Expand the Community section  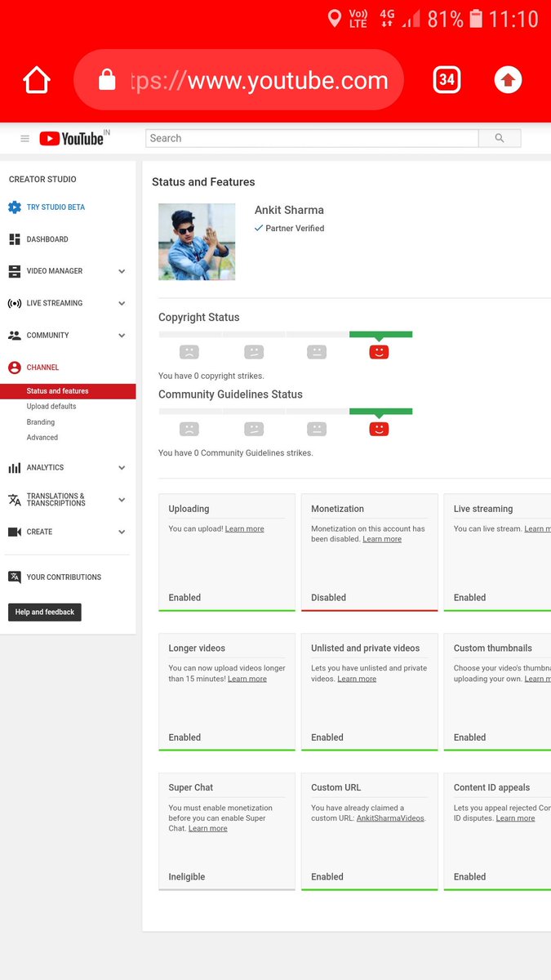pyautogui.click(x=122, y=336)
